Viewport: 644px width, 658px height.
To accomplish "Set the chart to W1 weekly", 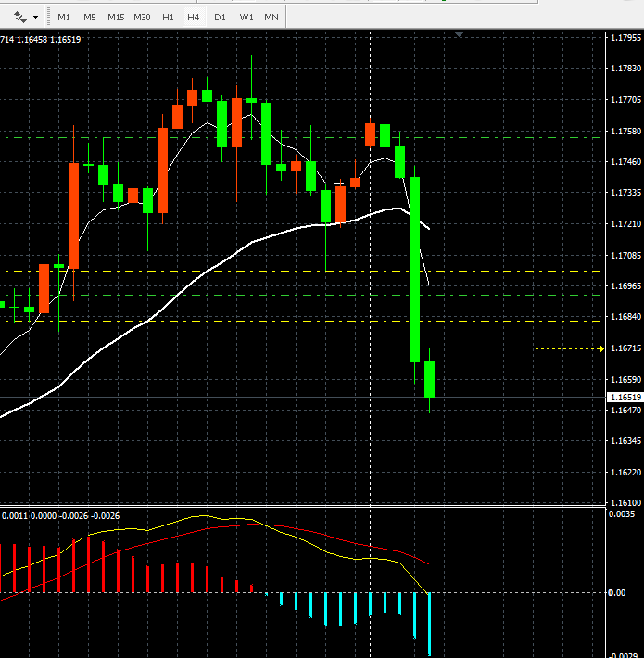I will click(246, 18).
